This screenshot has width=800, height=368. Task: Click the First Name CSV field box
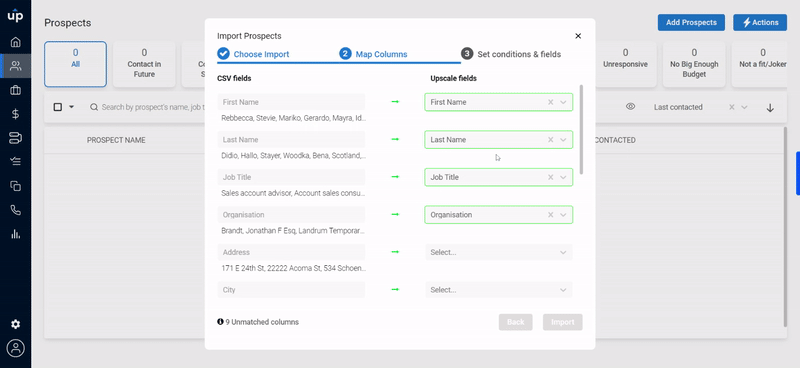[291, 102]
